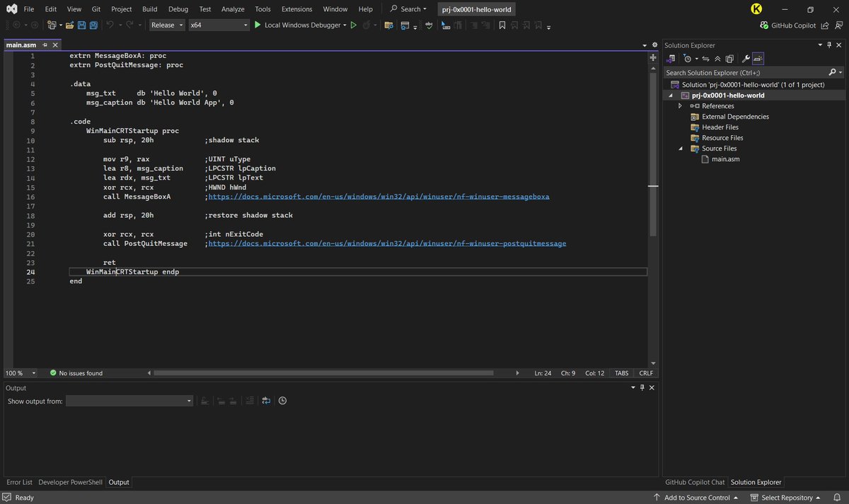The width and height of the screenshot is (849, 504).
Task: Open the Debug menu
Action: (178, 9)
